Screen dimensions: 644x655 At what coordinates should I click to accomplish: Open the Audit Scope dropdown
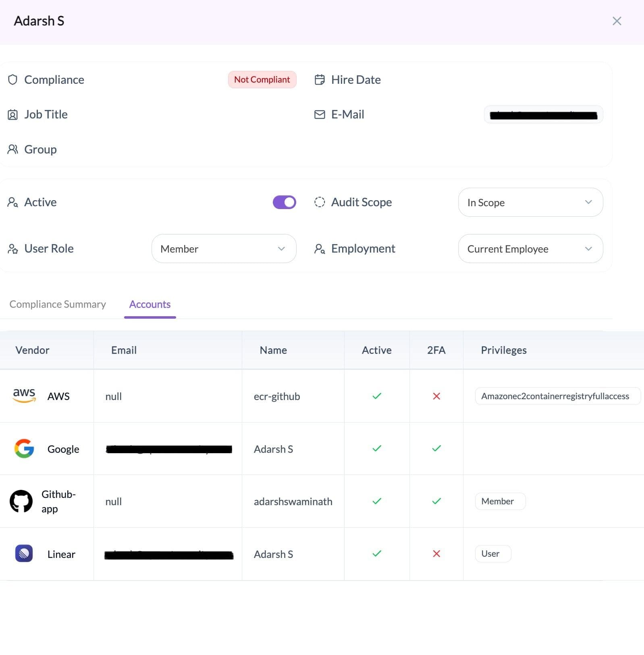point(530,202)
